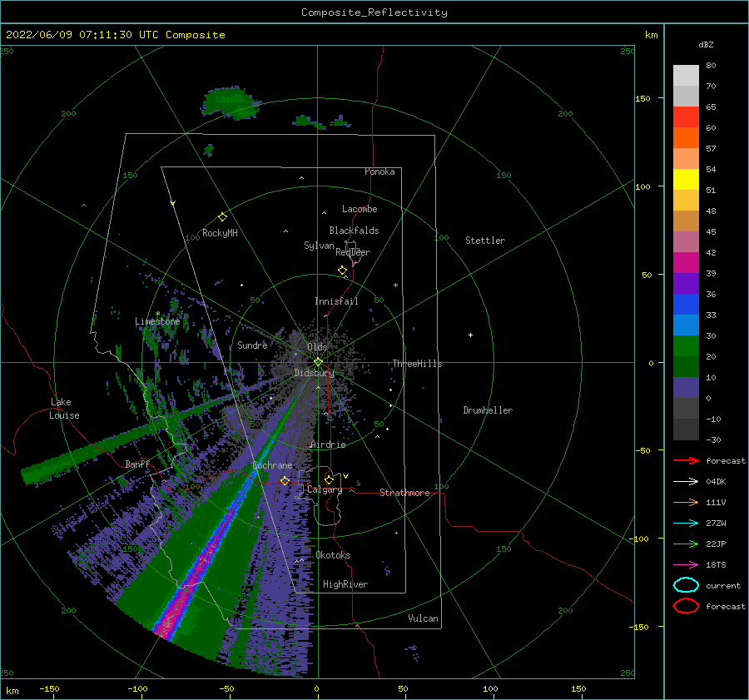Viewport: 749px width, 700px height.
Task: Click the Sundre label
Action: (252, 345)
